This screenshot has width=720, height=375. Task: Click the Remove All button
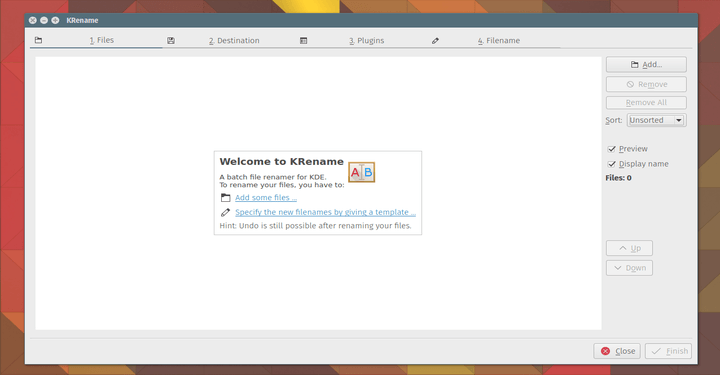646,102
